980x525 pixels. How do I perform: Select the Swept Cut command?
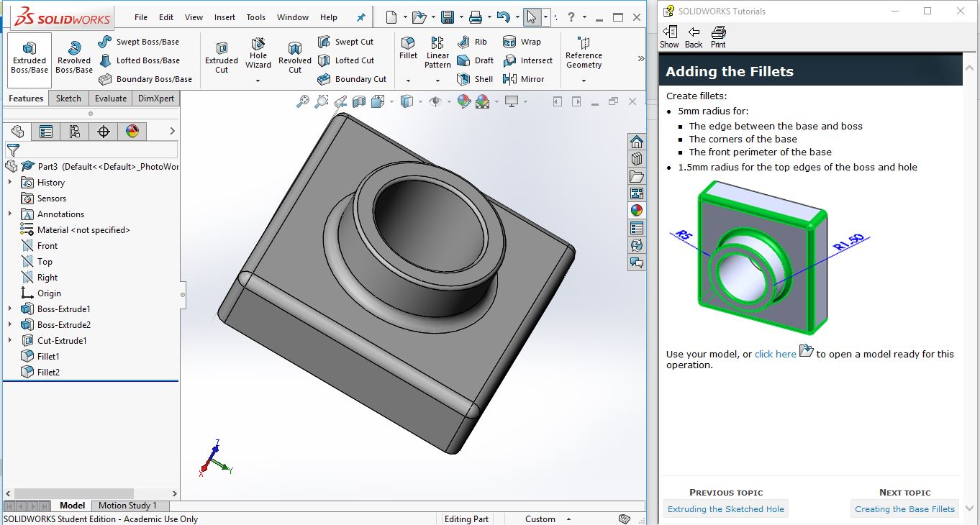pyautogui.click(x=345, y=42)
